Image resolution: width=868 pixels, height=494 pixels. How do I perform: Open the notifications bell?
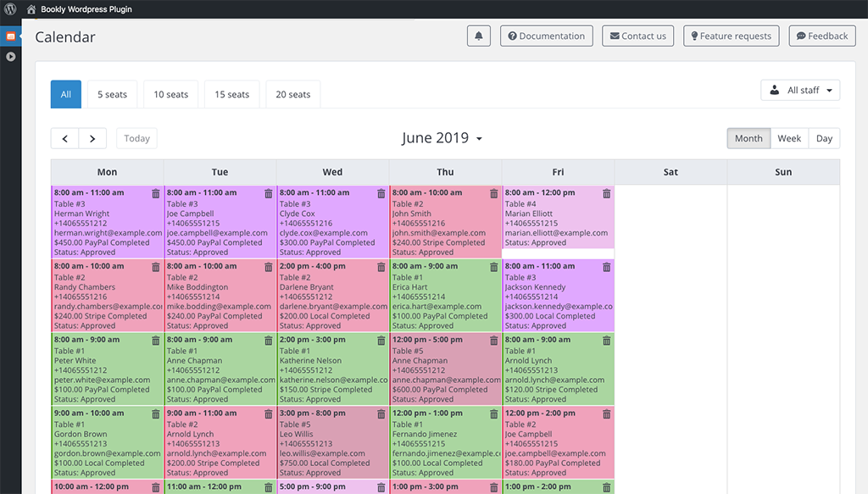(x=479, y=36)
